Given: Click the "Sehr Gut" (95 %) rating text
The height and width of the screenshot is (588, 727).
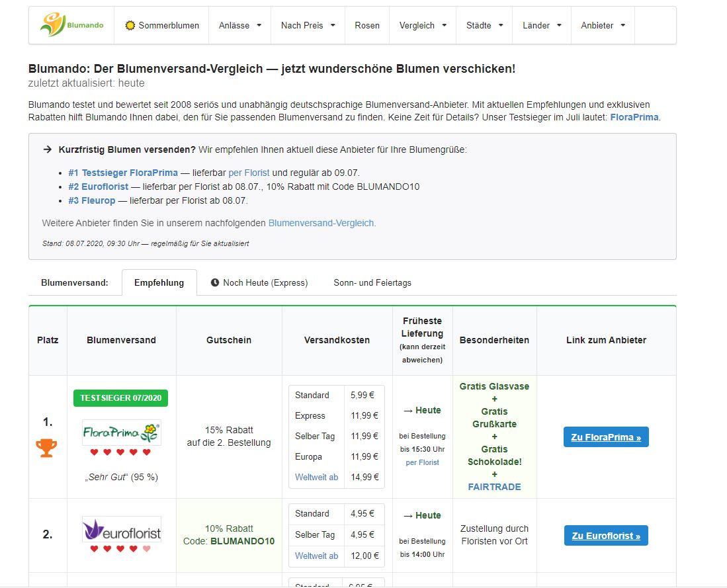Looking at the screenshot, I should 122,477.
